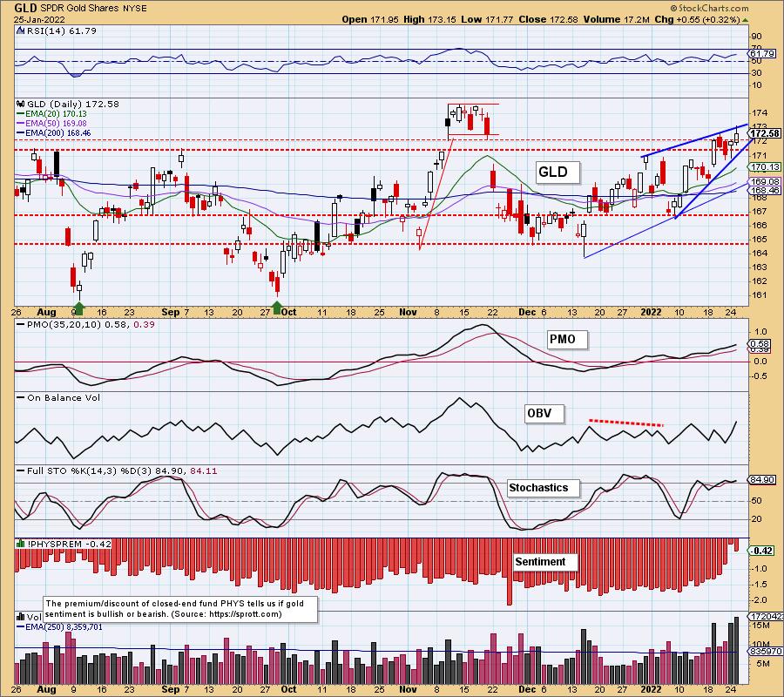The height and width of the screenshot is (697, 784).
Task: Click the 172.58 price tag on right axis
Action: [x=764, y=133]
